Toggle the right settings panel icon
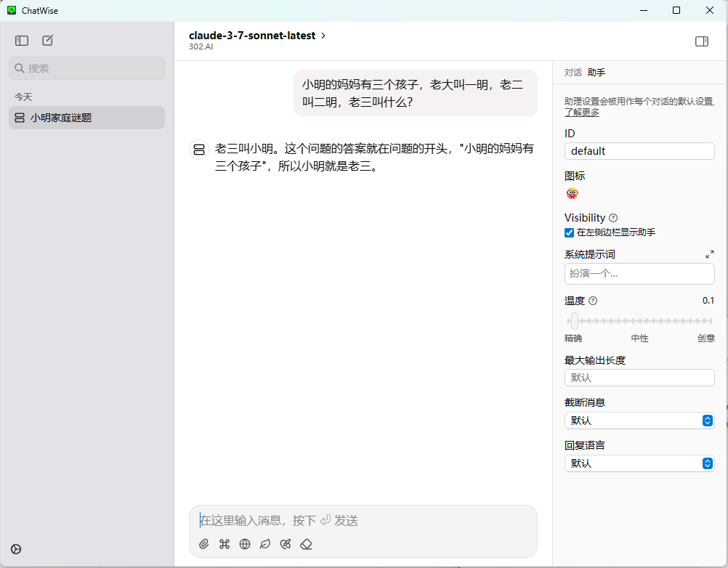 pos(701,41)
